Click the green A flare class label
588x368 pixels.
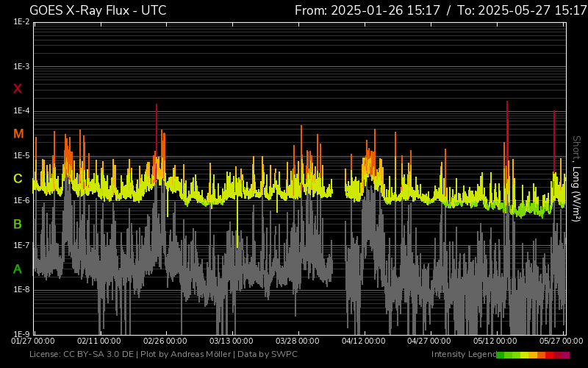point(18,269)
